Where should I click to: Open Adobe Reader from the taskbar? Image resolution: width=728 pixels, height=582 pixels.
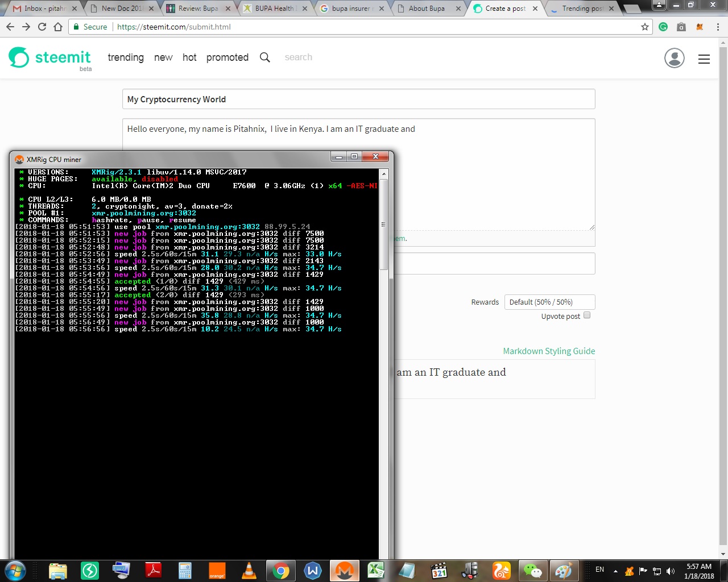pos(154,571)
